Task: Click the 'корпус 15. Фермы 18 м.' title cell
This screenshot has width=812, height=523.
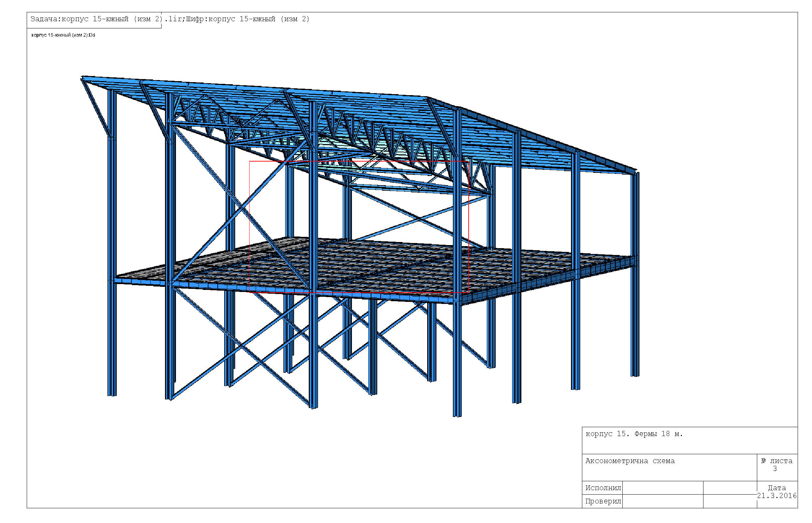Action: 634,434
